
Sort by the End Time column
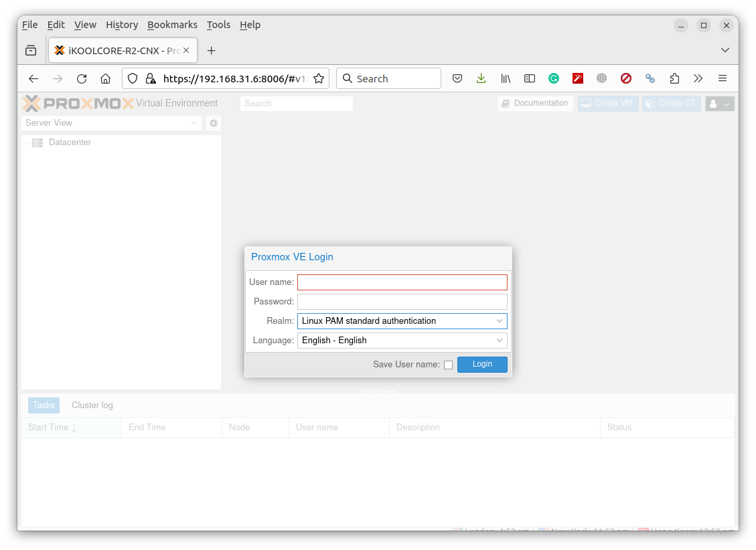(171, 428)
